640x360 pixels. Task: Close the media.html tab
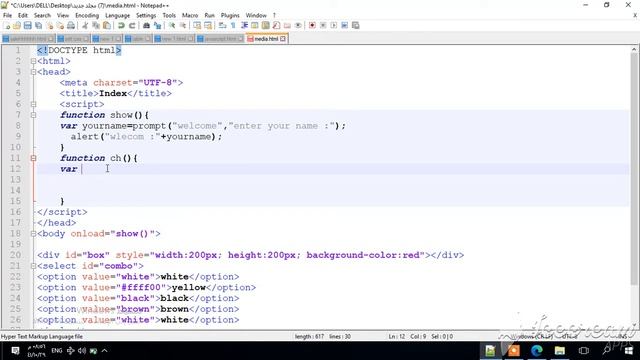coord(283,39)
